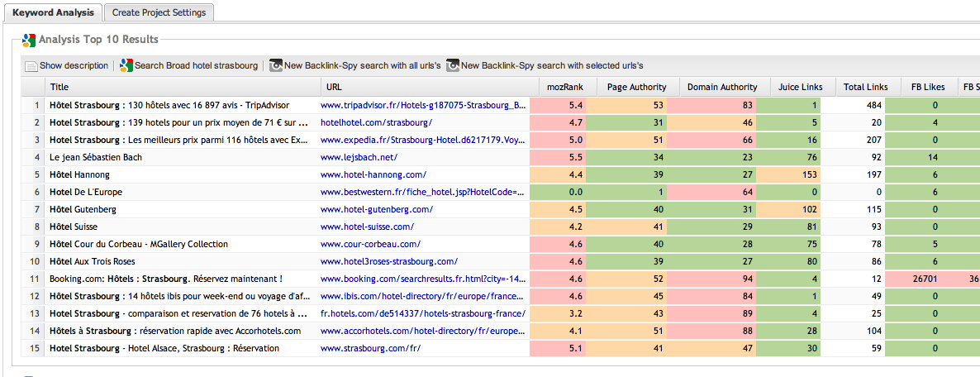Sort by the mozRank column header
This screenshot has height=377, width=980.
pyautogui.click(x=568, y=87)
